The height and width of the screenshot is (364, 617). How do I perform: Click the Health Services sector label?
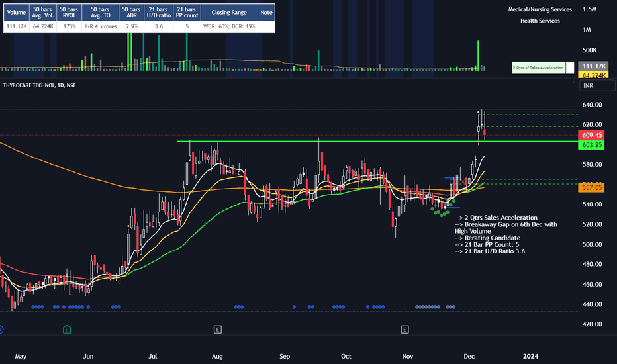540,21
